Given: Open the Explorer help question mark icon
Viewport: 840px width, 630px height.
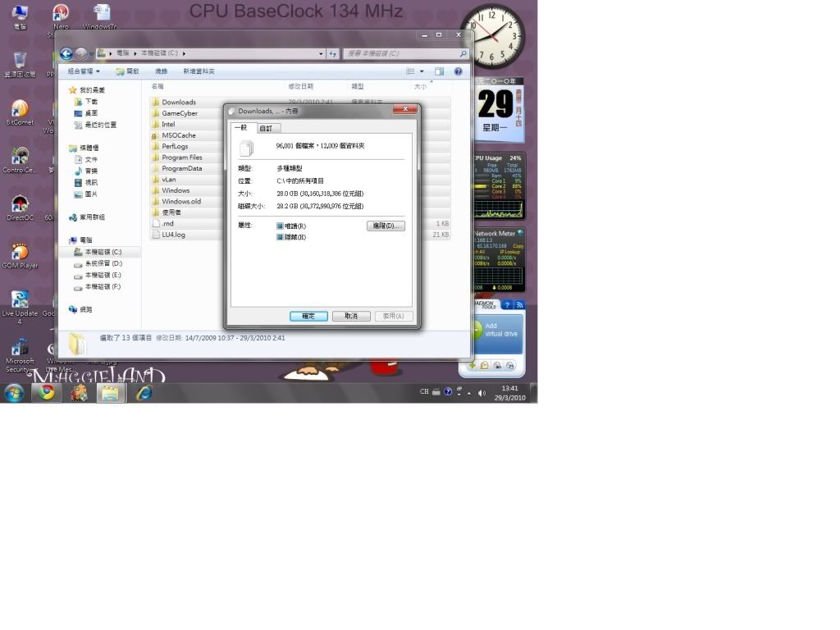Looking at the screenshot, I should click(458, 71).
